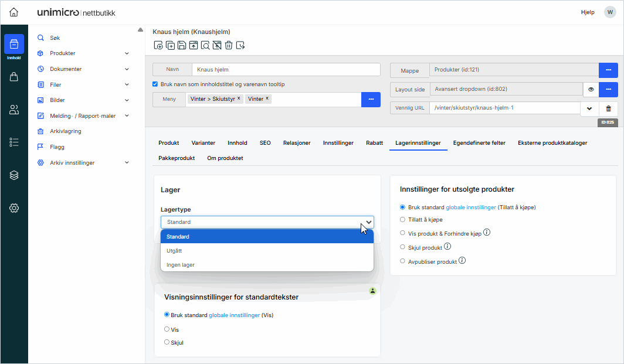Select the Innhold sidebar icon

(x=13, y=44)
